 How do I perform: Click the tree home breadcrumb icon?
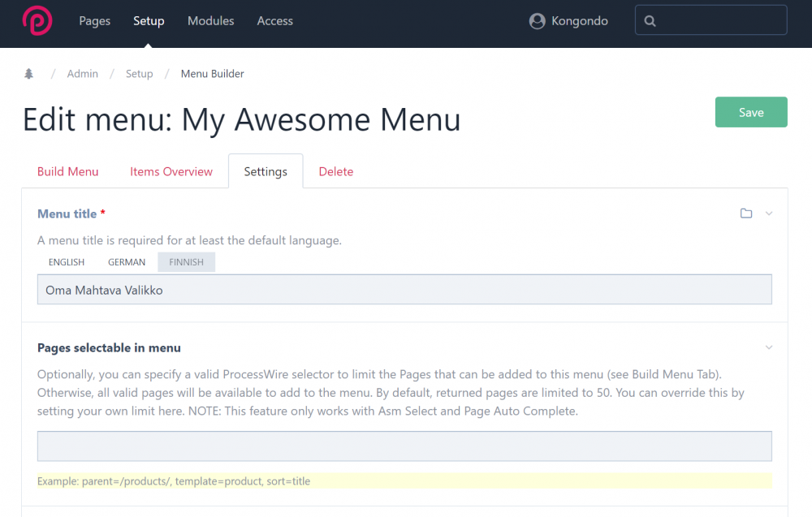pyautogui.click(x=29, y=74)
